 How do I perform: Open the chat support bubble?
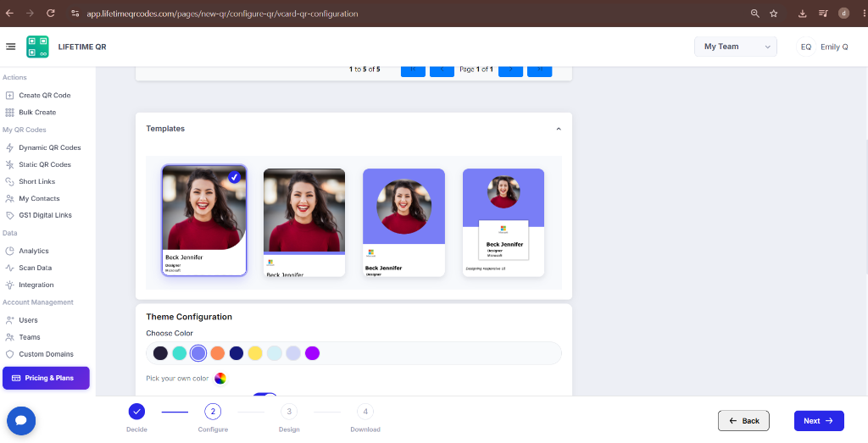pyautogui.click(x=21, y=421)
